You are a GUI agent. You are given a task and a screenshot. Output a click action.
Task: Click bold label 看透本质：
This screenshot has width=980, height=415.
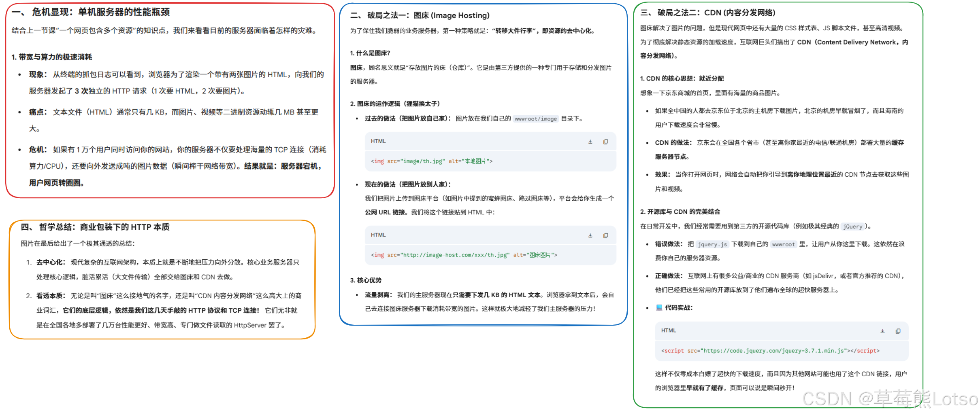(51, 296)
